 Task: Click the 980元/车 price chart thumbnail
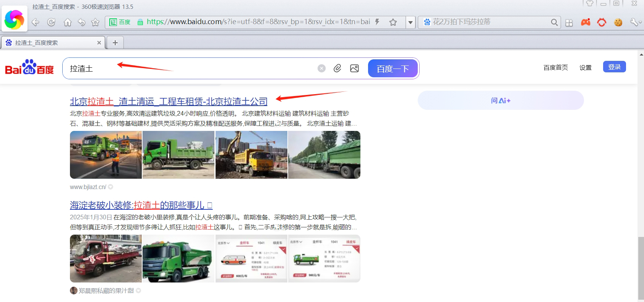click(324, 258)
